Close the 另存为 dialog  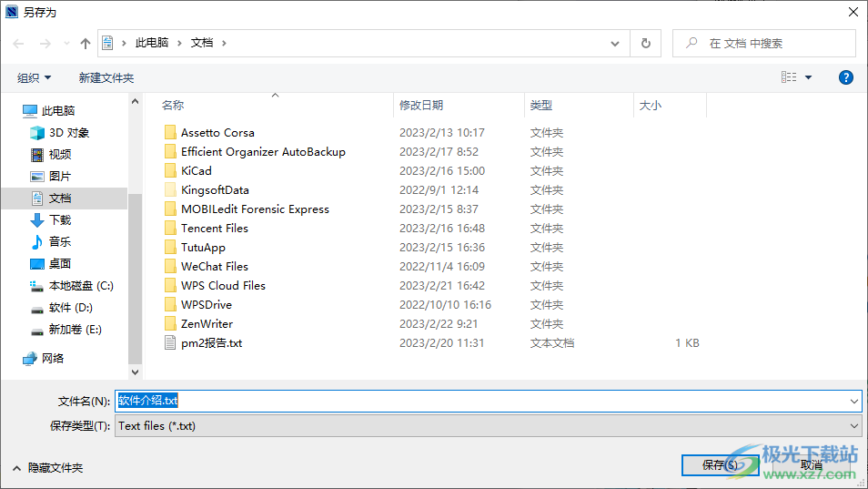point(853,12)
